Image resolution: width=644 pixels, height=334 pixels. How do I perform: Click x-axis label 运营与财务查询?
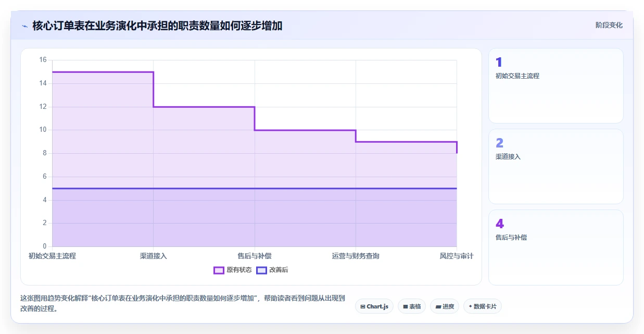click(x=356, y=256)
